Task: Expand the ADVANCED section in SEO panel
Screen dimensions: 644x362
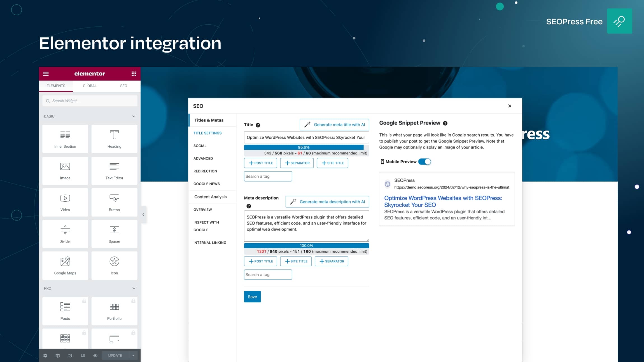Action: [x=203, y=158]
